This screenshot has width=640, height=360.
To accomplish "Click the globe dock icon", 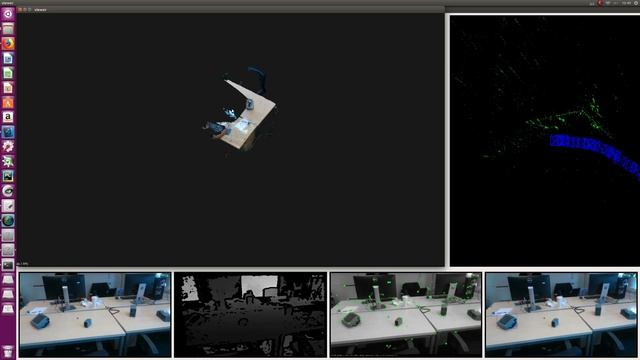I will tap(8, 220).
